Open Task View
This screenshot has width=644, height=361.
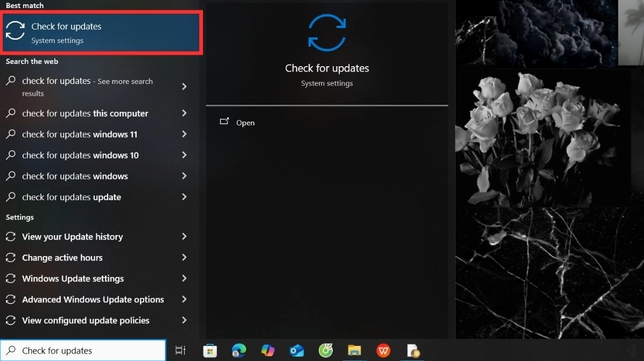[180, 351]
